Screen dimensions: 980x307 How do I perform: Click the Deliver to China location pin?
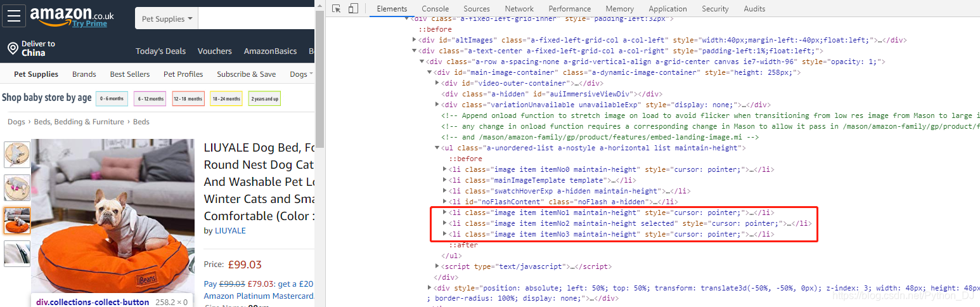point(12,49)
